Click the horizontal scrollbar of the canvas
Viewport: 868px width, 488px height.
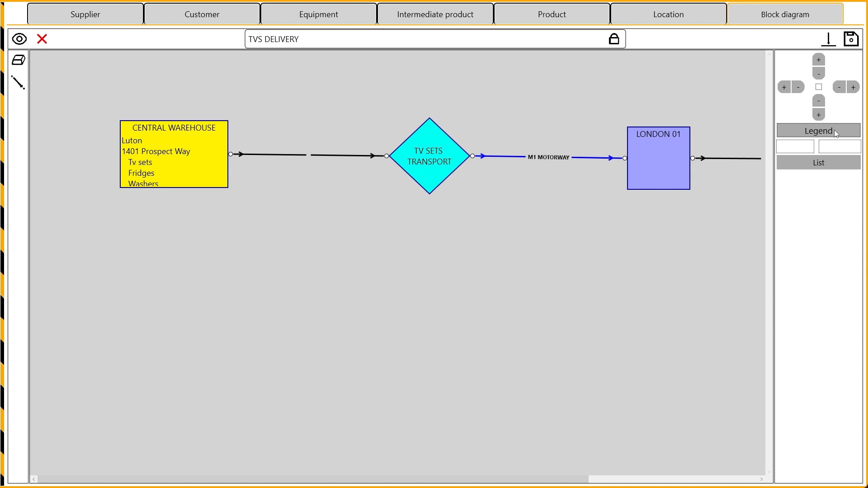(x=312, y=479)
